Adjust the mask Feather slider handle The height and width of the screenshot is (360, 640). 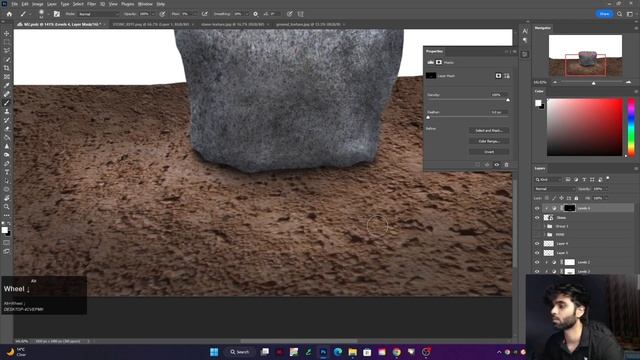pyautogui.click(x=428, y=117)
